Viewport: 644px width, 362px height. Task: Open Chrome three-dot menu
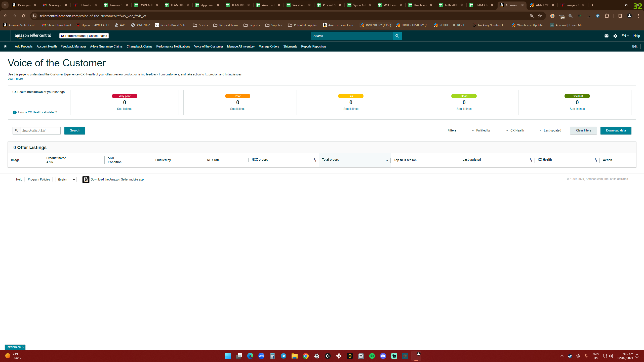click(638, 16)
